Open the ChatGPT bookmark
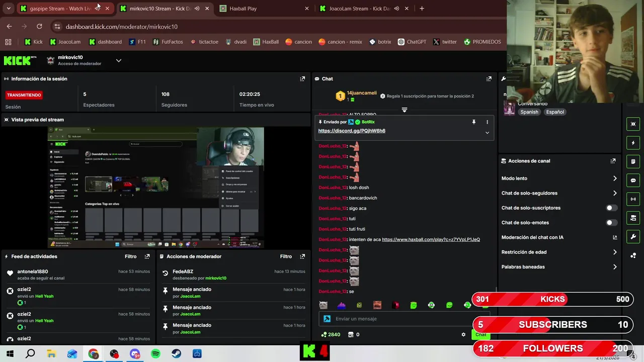The image size is (644, 362). [x=412, y=42]
